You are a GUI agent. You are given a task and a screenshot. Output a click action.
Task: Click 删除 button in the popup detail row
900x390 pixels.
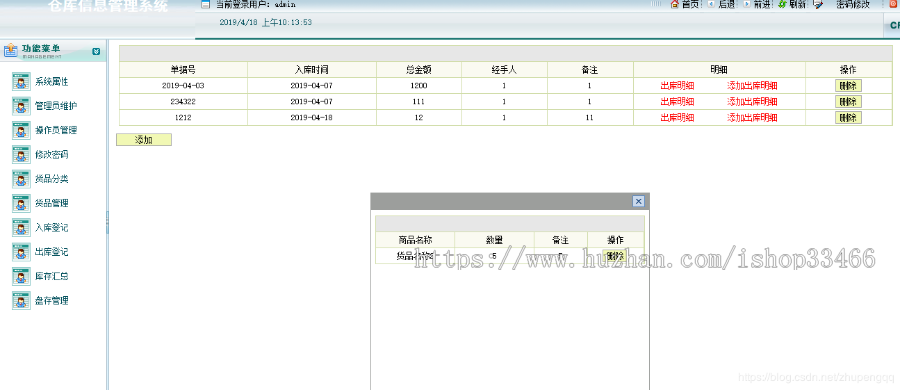(x=615, y=256)
